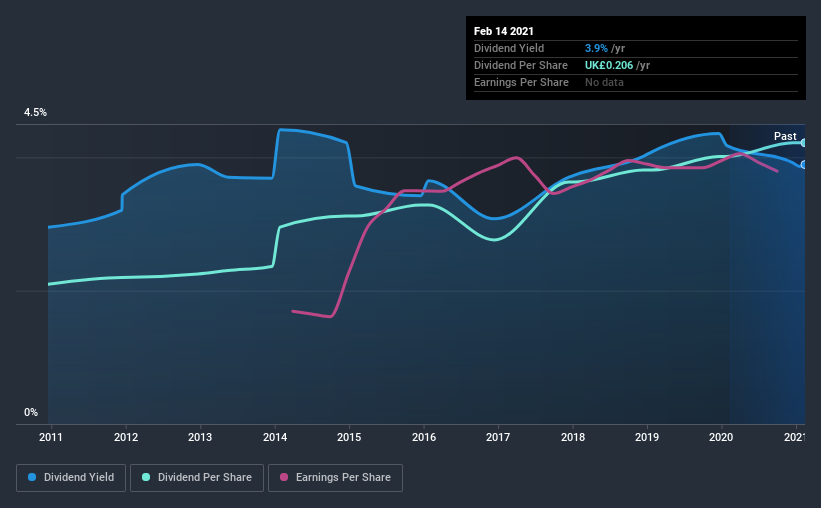Click the 2011 x-axis label
The height and width of the screenshot is (508, 821).
(x=51, y=437)
